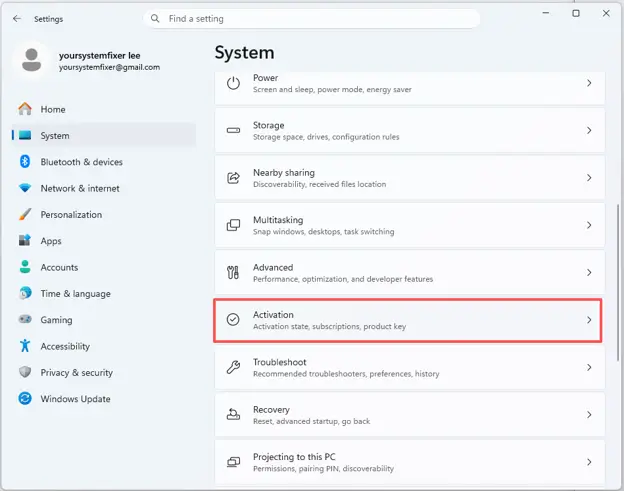Open Gaming label in the sidebar
Screen dimensions: 624x491
pos(57,320)
